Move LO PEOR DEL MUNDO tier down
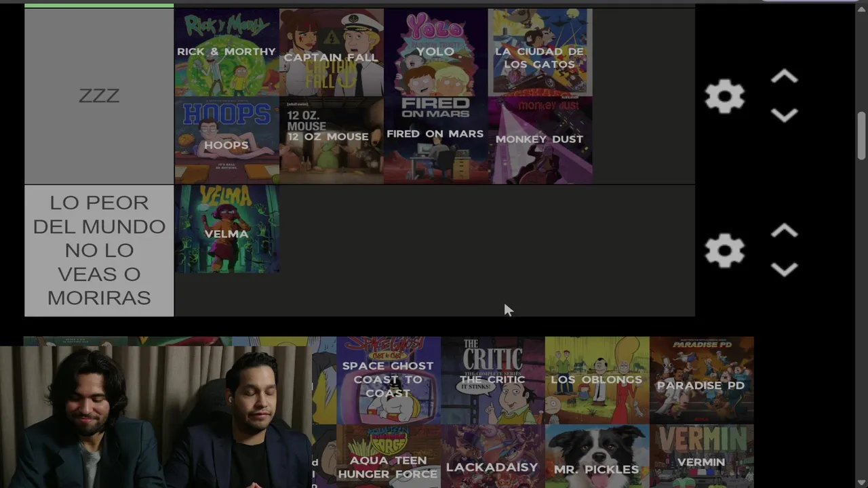 tap(784, 270)
